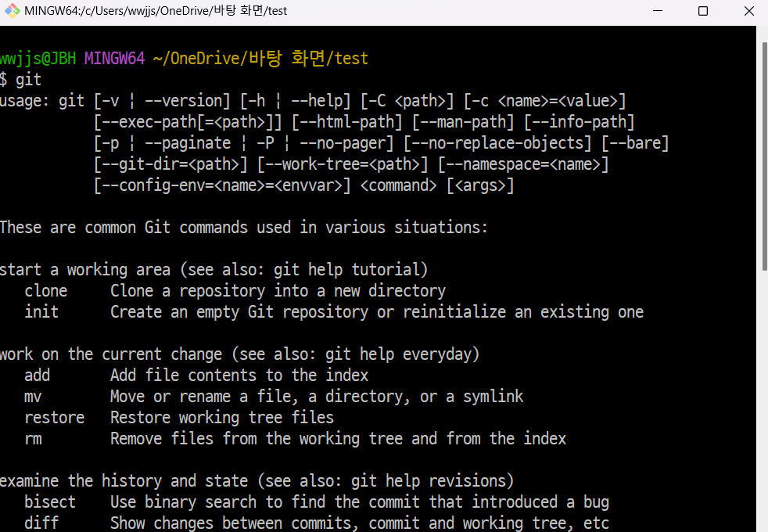This screenshot has width=768, height=532.
Task: Click the typed command 'git'
Action: point(28,79)
